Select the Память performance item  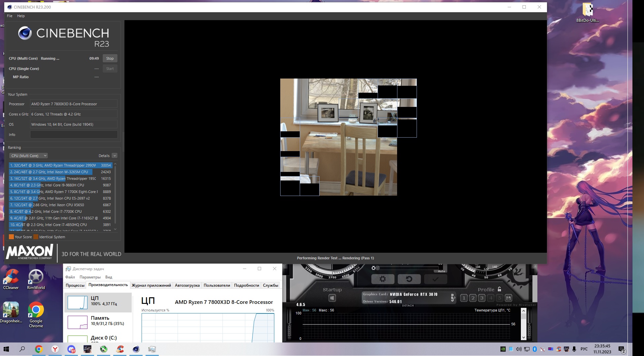coord(98,322)
